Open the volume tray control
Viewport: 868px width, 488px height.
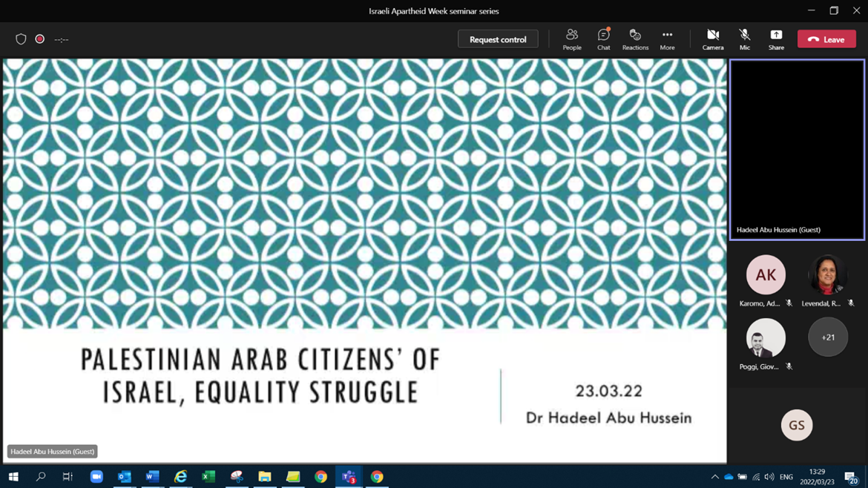(769, 476)
